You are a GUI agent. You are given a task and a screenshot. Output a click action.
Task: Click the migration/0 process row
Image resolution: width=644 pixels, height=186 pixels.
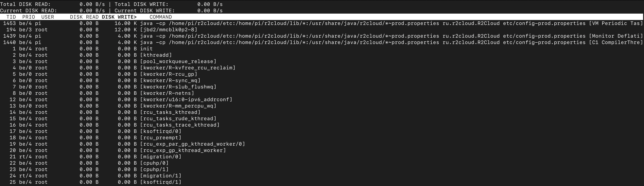tap(161, 157)
